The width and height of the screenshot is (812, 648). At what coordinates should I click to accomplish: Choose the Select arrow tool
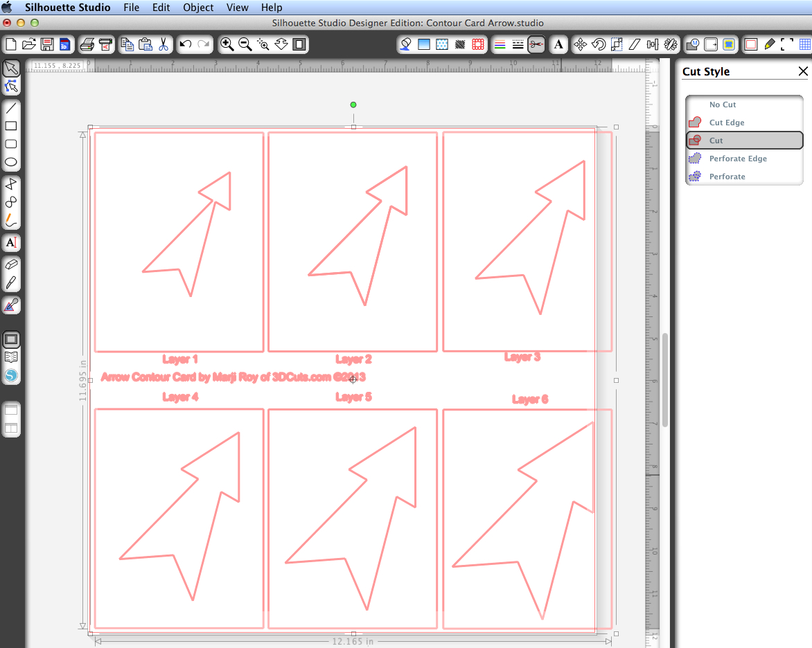[x=11, y=69]
